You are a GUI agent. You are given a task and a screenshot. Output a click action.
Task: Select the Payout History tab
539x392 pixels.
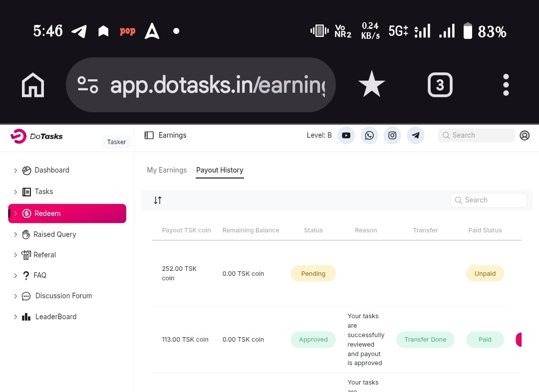(220, 170)
